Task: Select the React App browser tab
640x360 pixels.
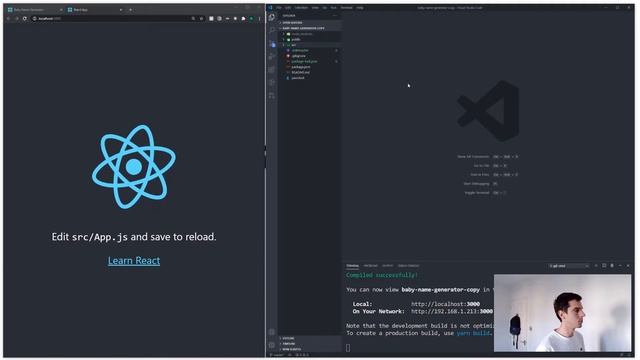Action: point(95,9)
